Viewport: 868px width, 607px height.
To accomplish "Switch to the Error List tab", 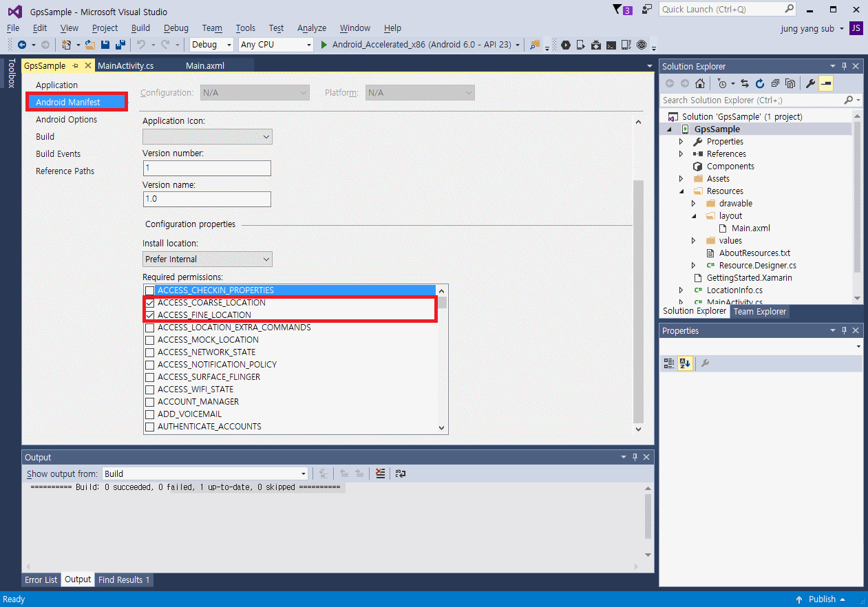I will pos(41,580).
